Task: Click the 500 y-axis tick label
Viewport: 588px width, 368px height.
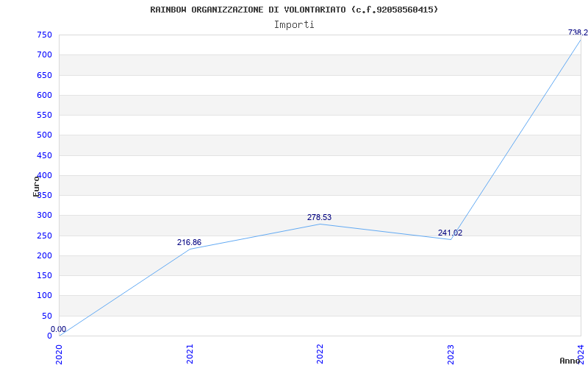Action: 44,135
